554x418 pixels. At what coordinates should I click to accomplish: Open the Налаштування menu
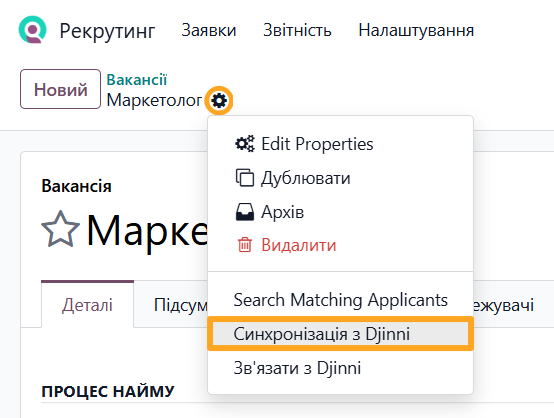click(x=416, y=30)
